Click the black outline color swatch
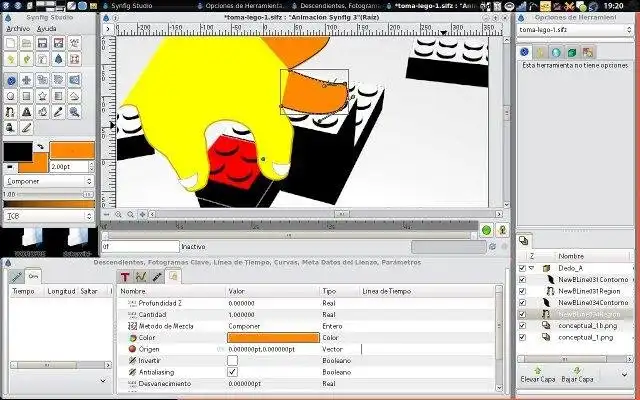The height and width of the screenshot is (400, 640). [18, 151]
